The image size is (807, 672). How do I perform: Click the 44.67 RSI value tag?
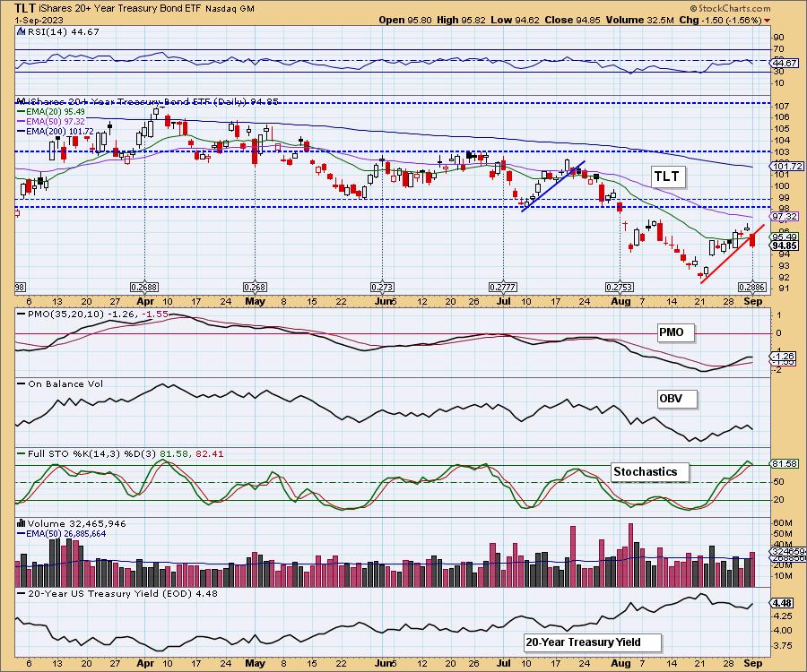pos(785,64)
